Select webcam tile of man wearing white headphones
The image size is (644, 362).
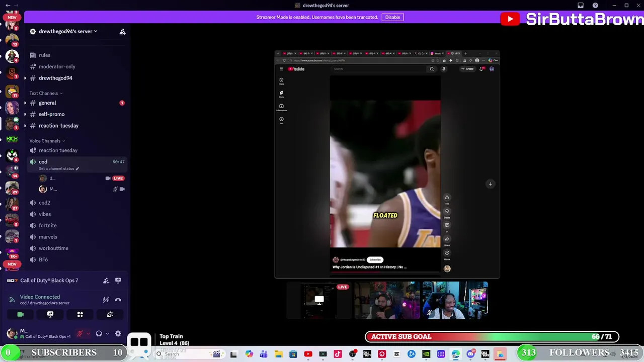click(x=387, y=300)
